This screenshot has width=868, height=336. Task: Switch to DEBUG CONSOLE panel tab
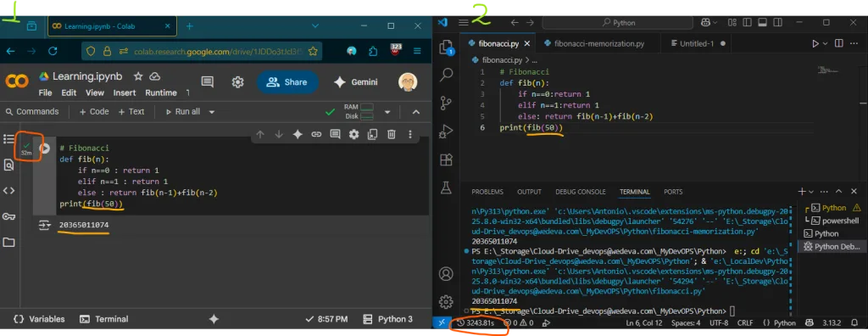click(x=580, y=192)
